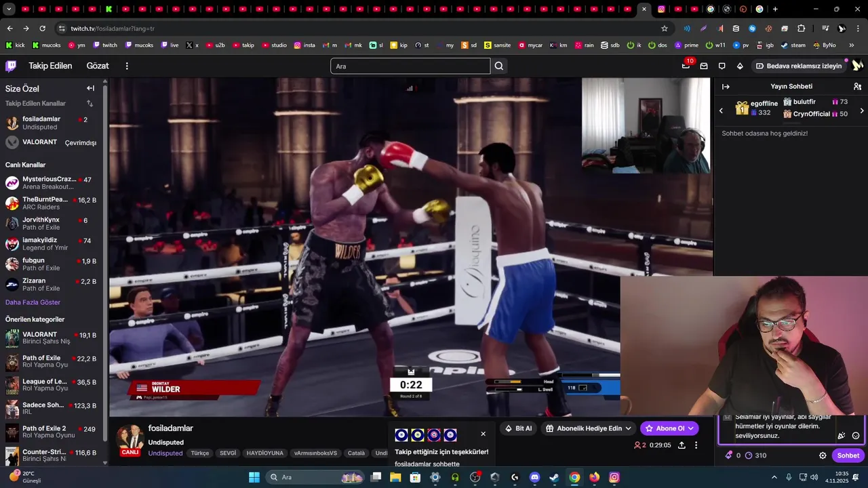This screenshot has width=868, height=488.
Task: Open Instagram app in the taskbar
Action: [x=614, y=477]
